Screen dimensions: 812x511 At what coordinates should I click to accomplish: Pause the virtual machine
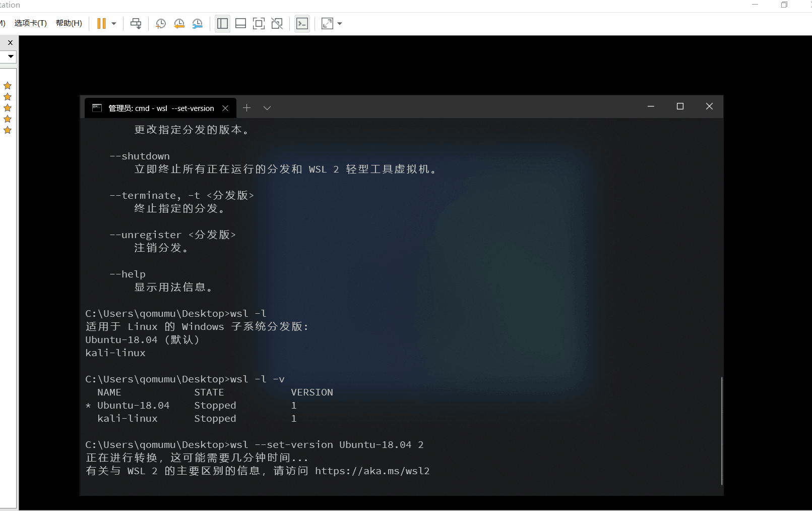[101, 23]
